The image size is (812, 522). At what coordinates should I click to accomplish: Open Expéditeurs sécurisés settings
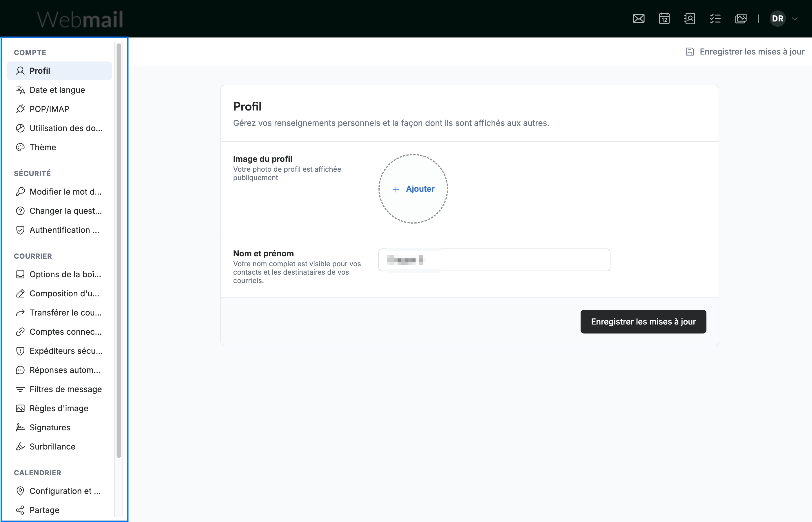point(59,351)
